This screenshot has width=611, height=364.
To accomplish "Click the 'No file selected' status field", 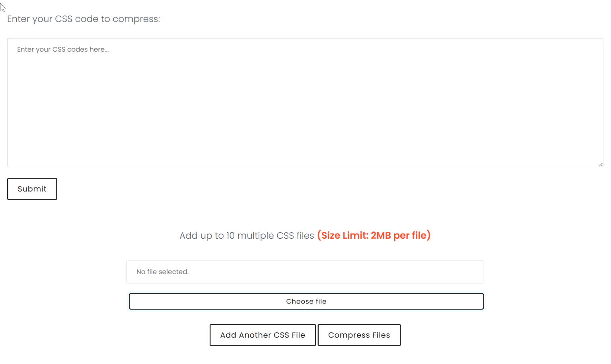I will (305, 272).
